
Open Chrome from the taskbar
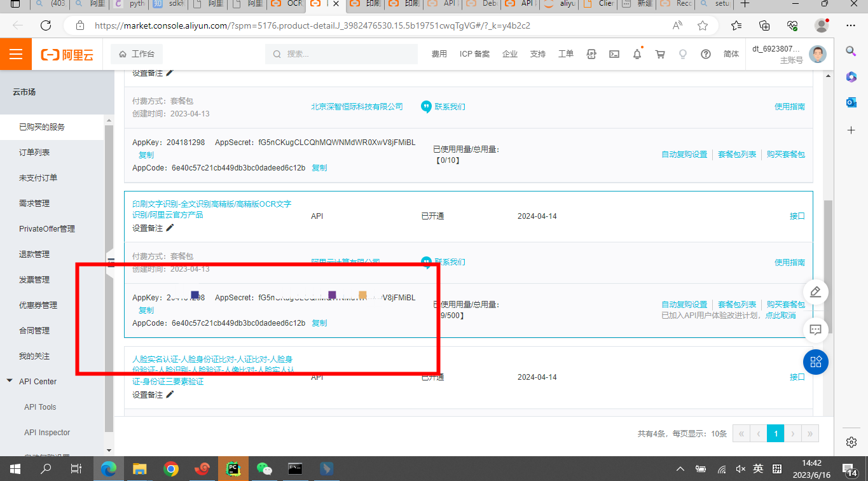170,470
